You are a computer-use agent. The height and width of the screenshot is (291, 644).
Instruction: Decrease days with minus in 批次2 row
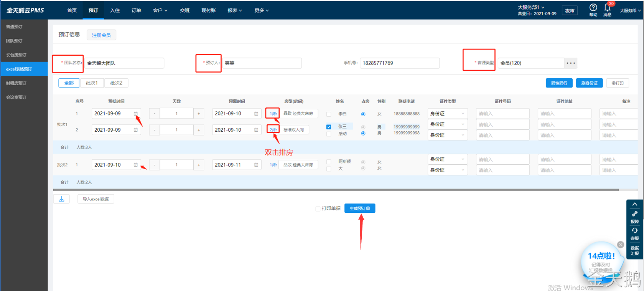click(x=155, y=165)
